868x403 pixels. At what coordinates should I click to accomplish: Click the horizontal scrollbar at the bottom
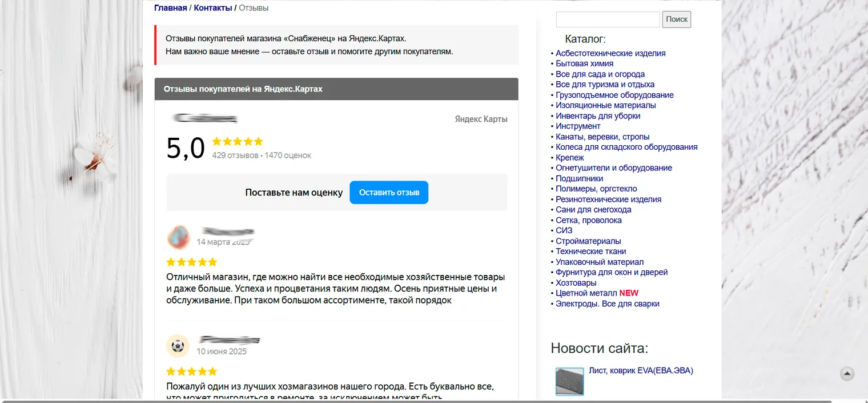point(434,401)
